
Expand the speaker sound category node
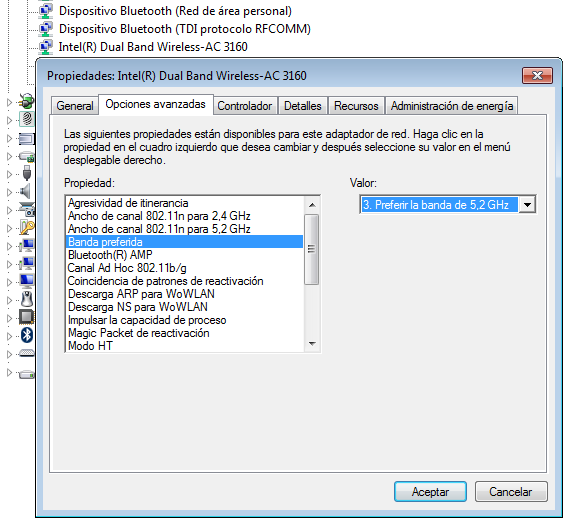click(x=10, y=192)
